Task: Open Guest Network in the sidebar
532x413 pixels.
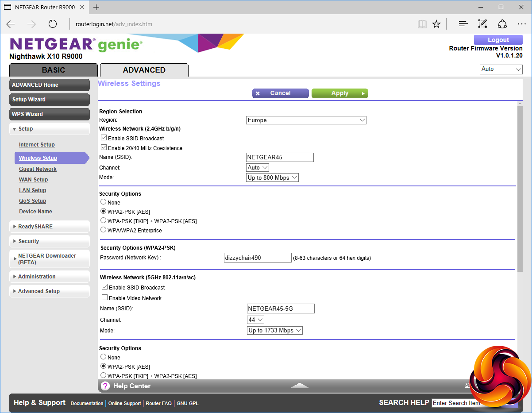Action: (x=38, y=169)
